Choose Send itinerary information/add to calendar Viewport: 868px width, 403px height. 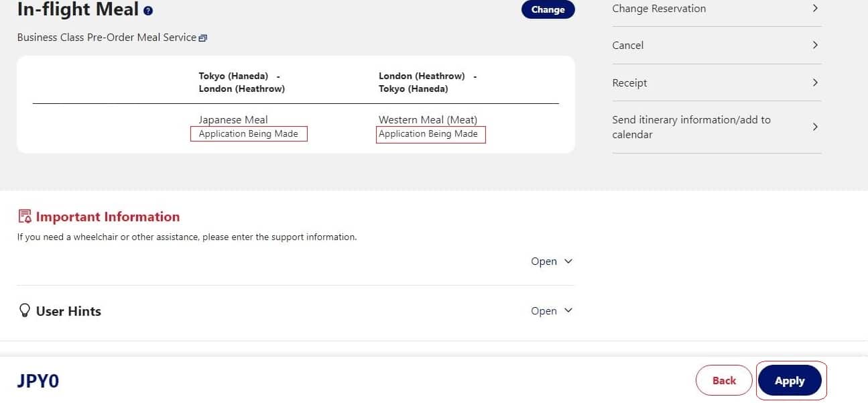(x=691, y=127)
